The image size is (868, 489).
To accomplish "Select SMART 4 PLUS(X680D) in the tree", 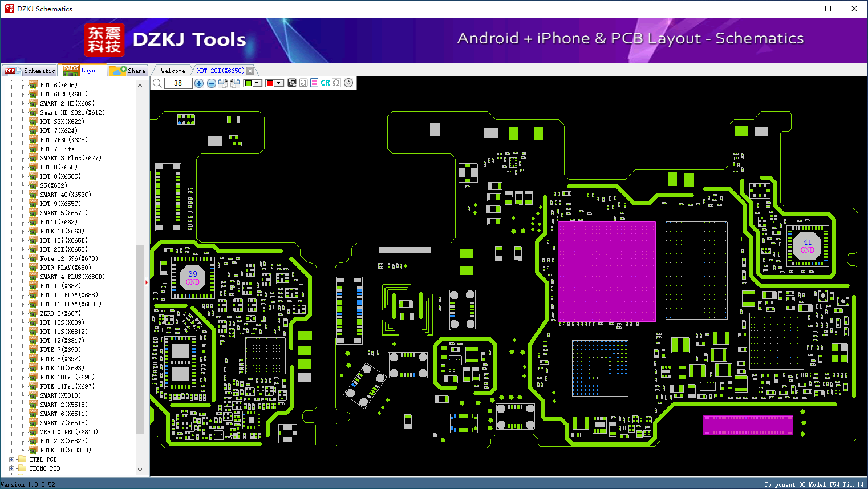I will [72, 277].
